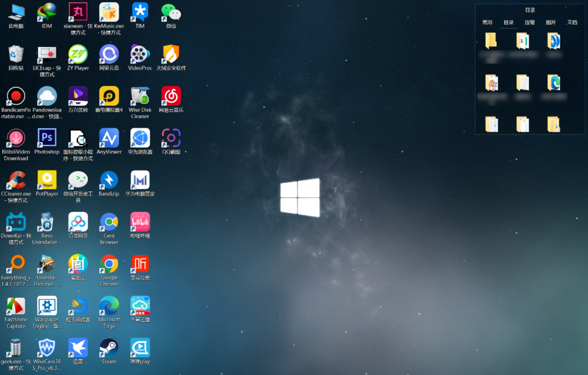Launch 万兴优转 converter icon
The width and height of the screenshot is (588, 375).
(x=78, y=97)
